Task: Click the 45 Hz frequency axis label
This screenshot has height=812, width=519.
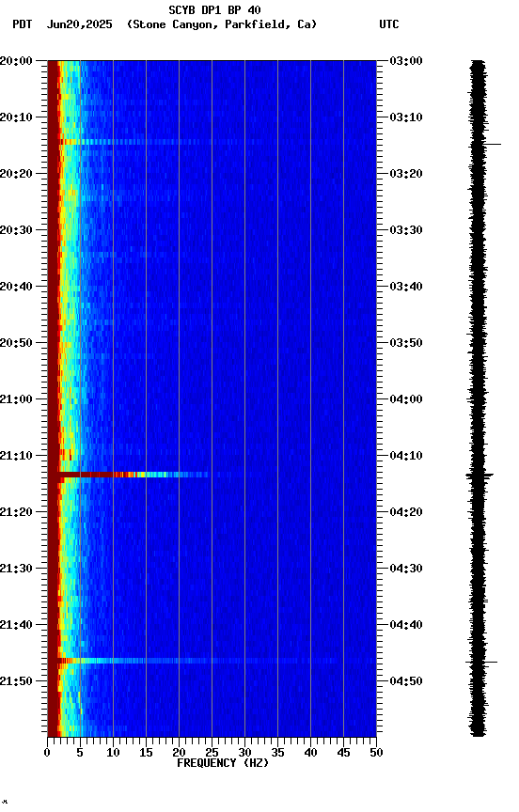Action: 343,753
